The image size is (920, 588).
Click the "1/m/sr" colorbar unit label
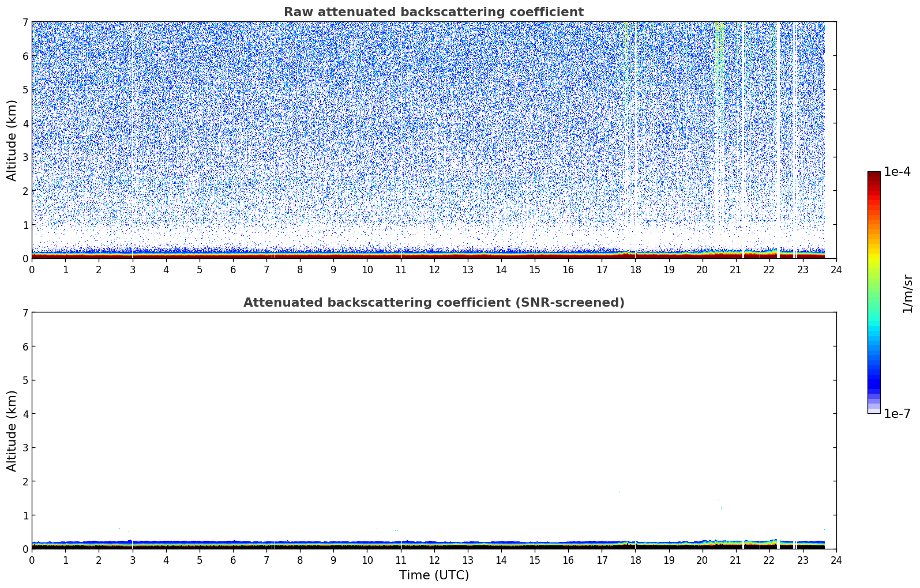point(907,293)
